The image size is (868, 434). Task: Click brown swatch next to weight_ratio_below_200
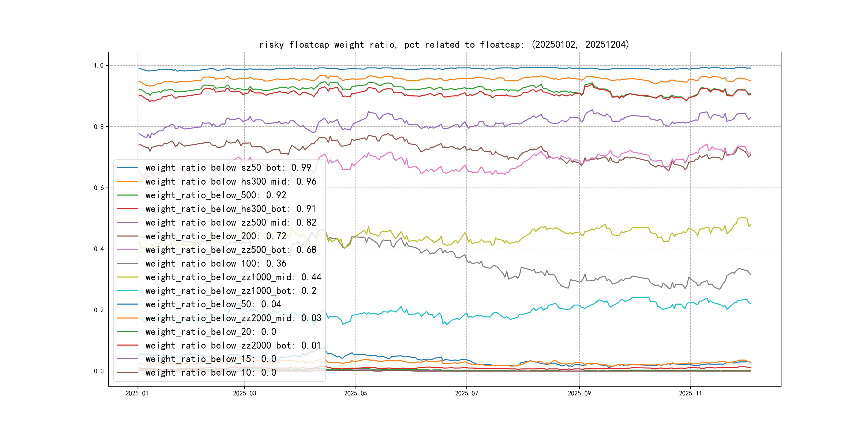click(x=127, y=236)
